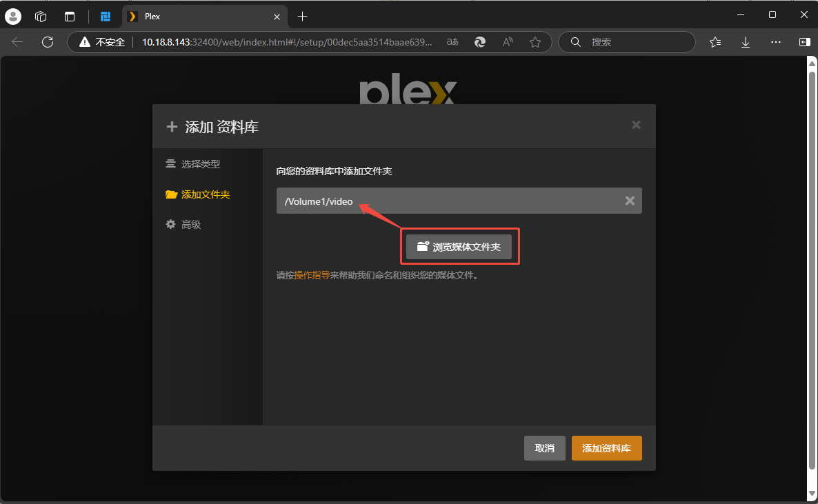Add page to favorites star
This screenshot has width=818, height=504.
[x=535, y=42]
